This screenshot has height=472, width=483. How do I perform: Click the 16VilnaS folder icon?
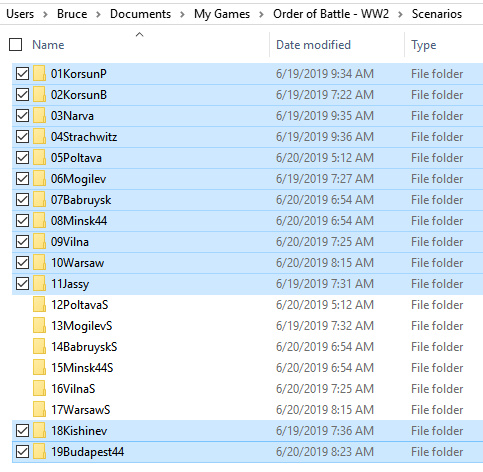(39, 389)
